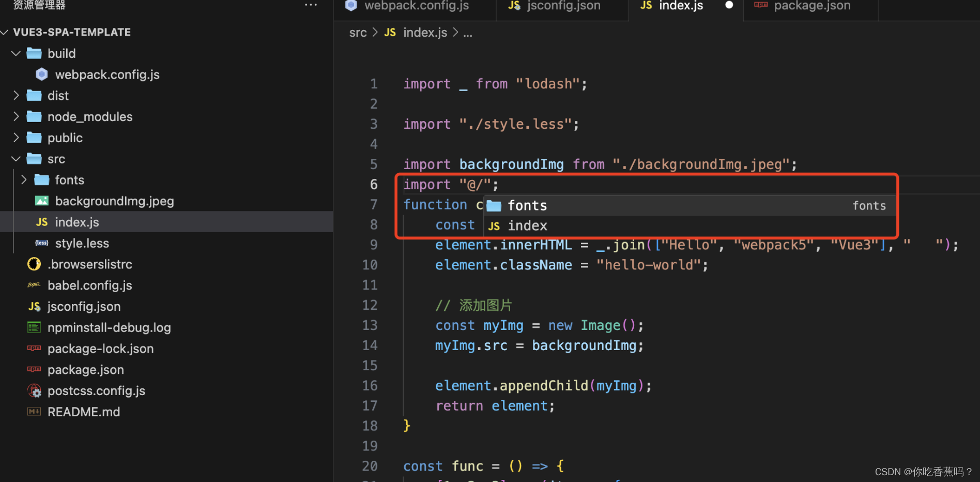The image size is (980, 482).
Task: Open style.less in the explorer
Action: pyautogui.click(x=82, y=243)
